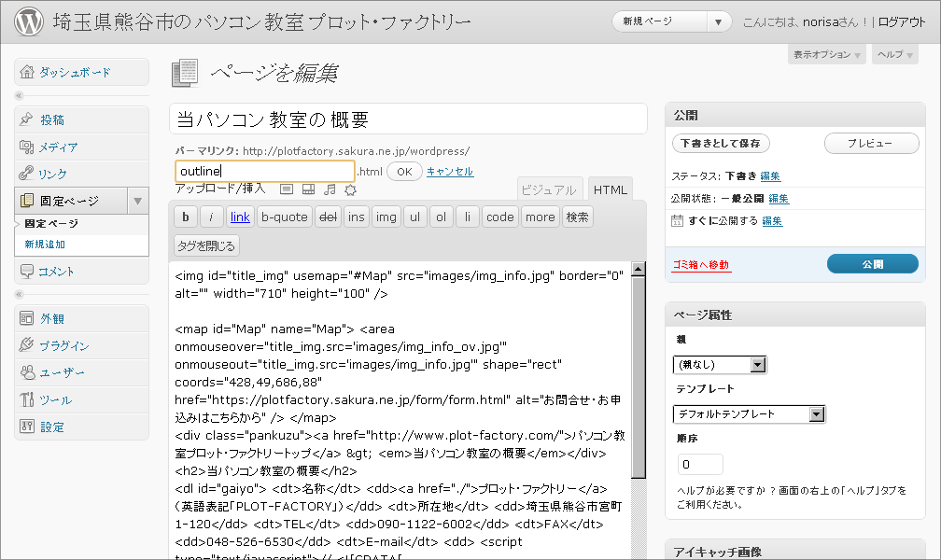Click the 検索 quicktag button

577,217
